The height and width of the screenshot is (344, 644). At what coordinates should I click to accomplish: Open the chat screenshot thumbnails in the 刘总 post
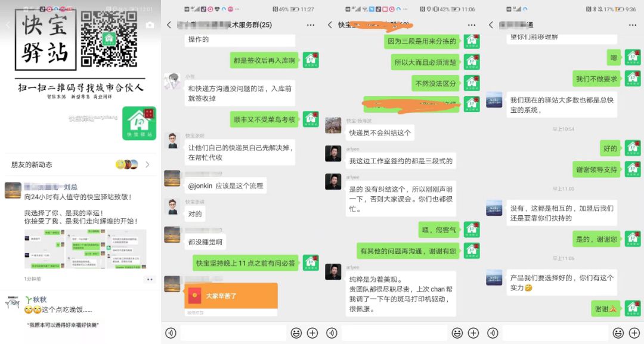85,249
